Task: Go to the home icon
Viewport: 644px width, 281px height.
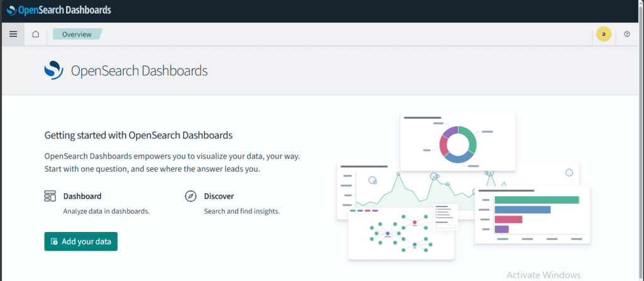Action: (36, 34)
